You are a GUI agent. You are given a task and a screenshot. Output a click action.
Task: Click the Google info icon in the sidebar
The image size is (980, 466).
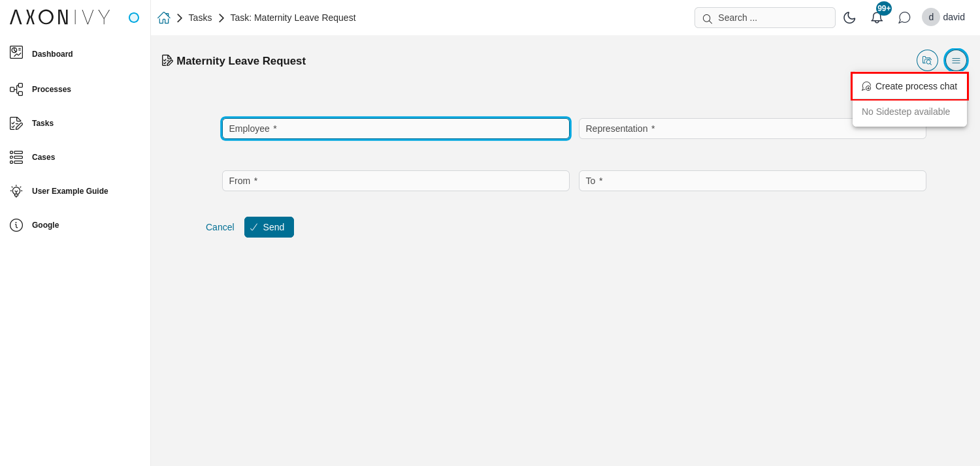click(16, 225)
